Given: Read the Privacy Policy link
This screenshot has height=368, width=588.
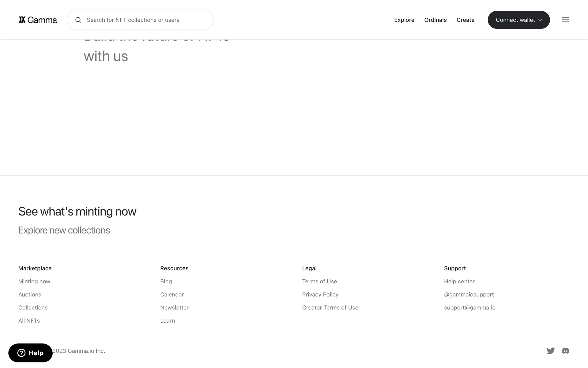Looking at the screenshot, I should tap(320, 295).
